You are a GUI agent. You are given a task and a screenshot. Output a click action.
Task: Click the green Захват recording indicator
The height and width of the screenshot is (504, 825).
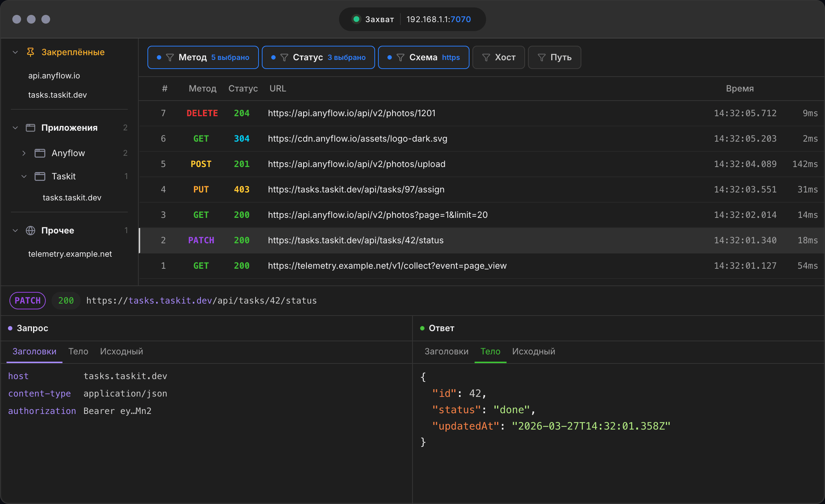(x=357, y=19)
